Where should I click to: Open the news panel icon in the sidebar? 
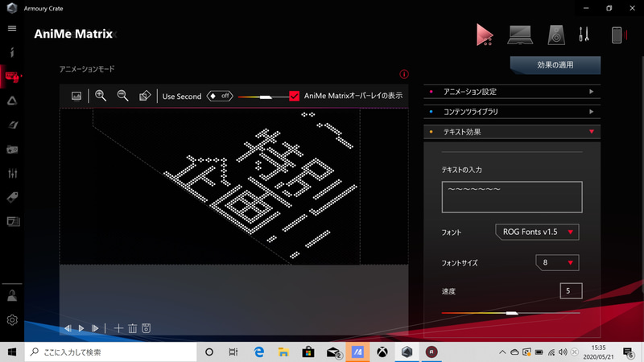click(13, 222)
